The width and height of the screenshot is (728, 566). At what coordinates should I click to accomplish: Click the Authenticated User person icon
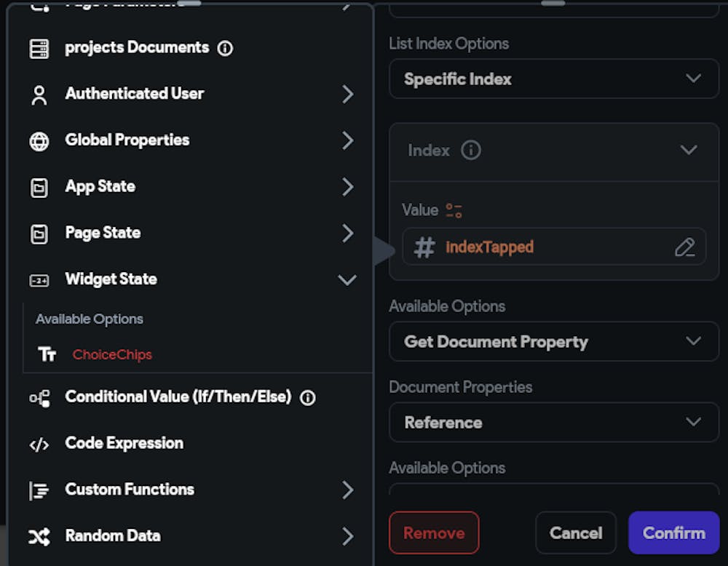tap(39, 95)
